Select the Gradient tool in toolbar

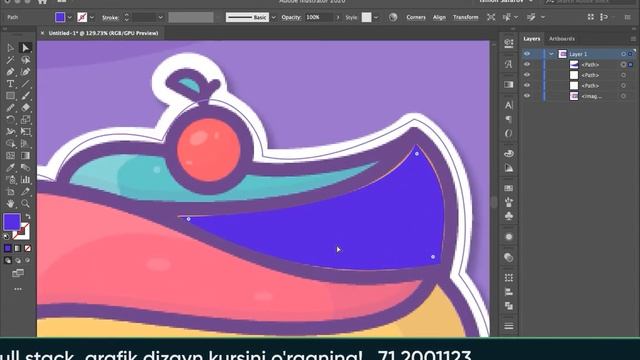(25, 156)
